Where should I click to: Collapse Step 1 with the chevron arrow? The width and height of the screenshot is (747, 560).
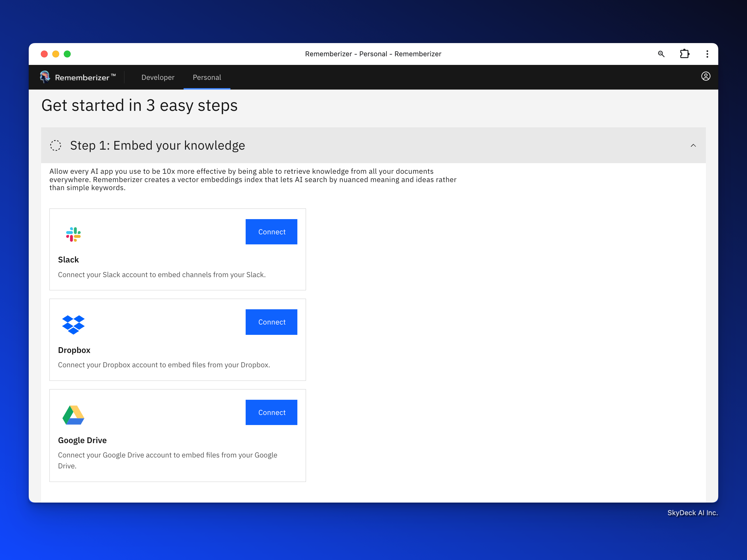[x=693, y=146]
